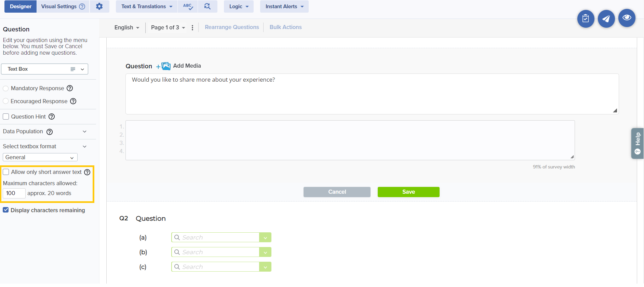Open the page options three-dot menu
This screenshot has width=644, height=287.
click(x=192, y=28)
